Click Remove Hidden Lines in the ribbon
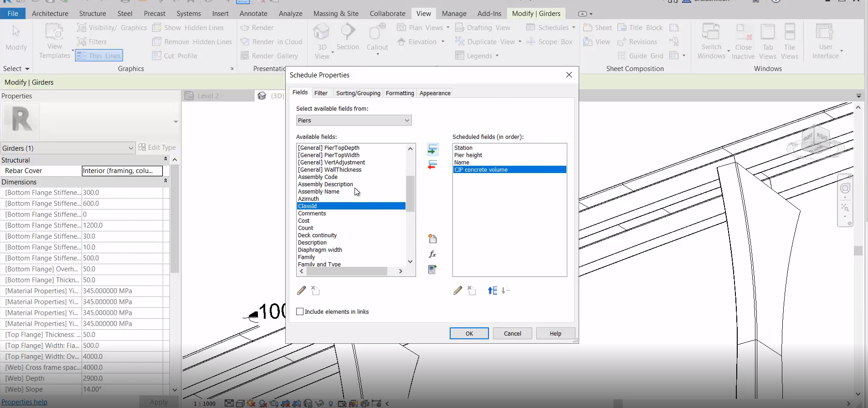This screenshot has width=868, height=408. pos(192,42)
